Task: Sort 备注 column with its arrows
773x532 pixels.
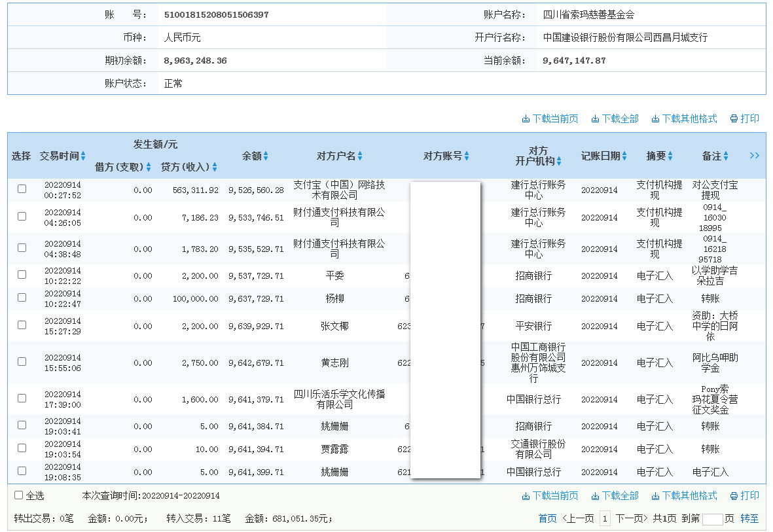Action: pos(726,156)
